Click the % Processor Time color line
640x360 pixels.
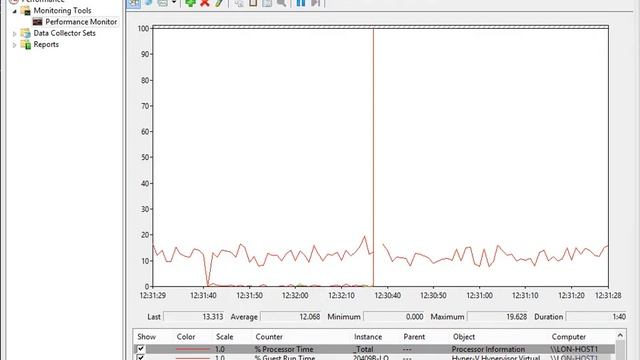[193, 349]
